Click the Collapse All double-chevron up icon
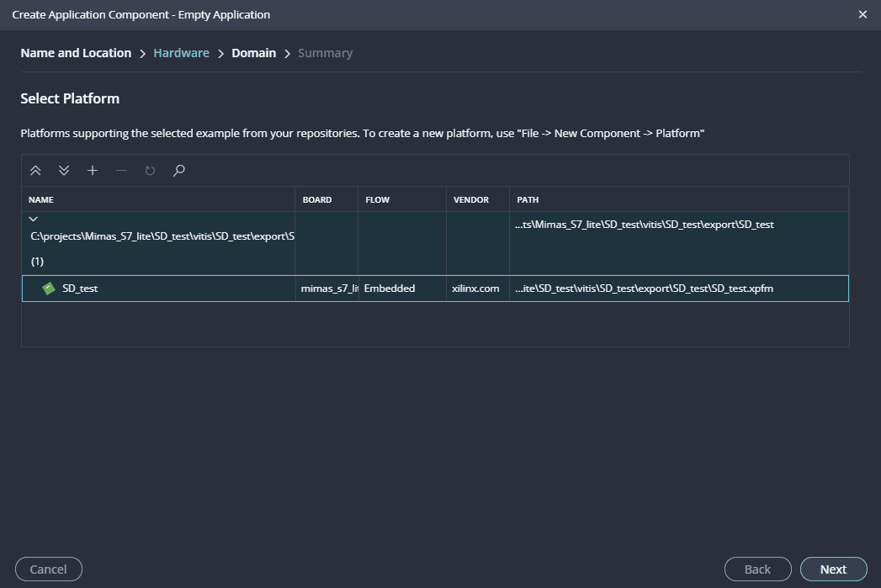 [35, 171]
